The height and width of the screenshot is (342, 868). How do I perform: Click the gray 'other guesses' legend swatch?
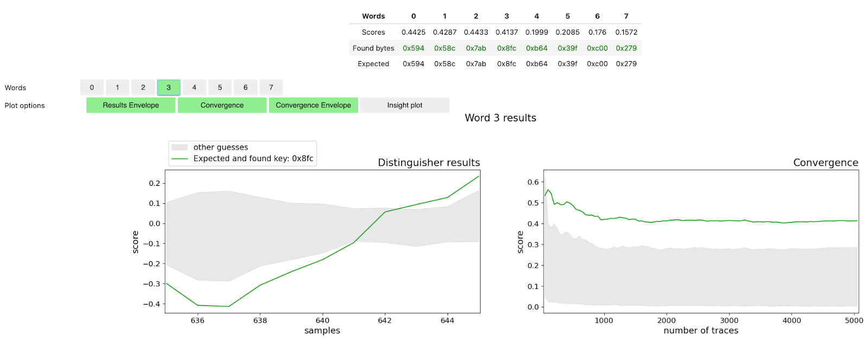coord(180,147)
